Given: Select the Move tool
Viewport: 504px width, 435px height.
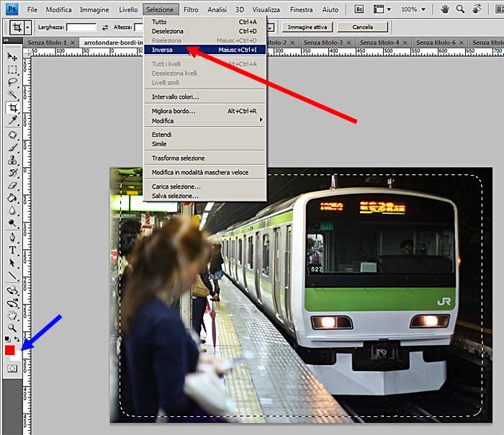Looking at the screenshot, I should coord(12,57).
